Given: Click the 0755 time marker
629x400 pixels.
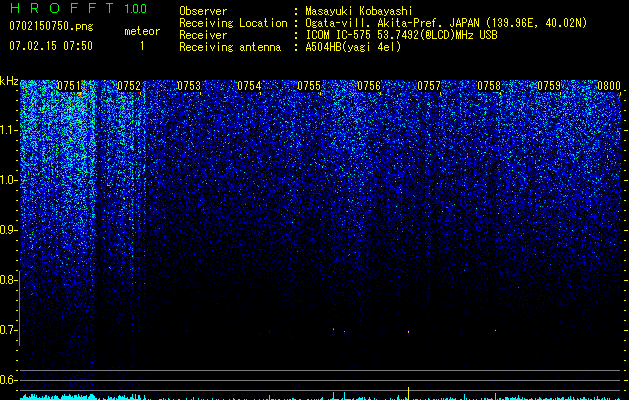Looking at the screenshot, I should (309, 86).
